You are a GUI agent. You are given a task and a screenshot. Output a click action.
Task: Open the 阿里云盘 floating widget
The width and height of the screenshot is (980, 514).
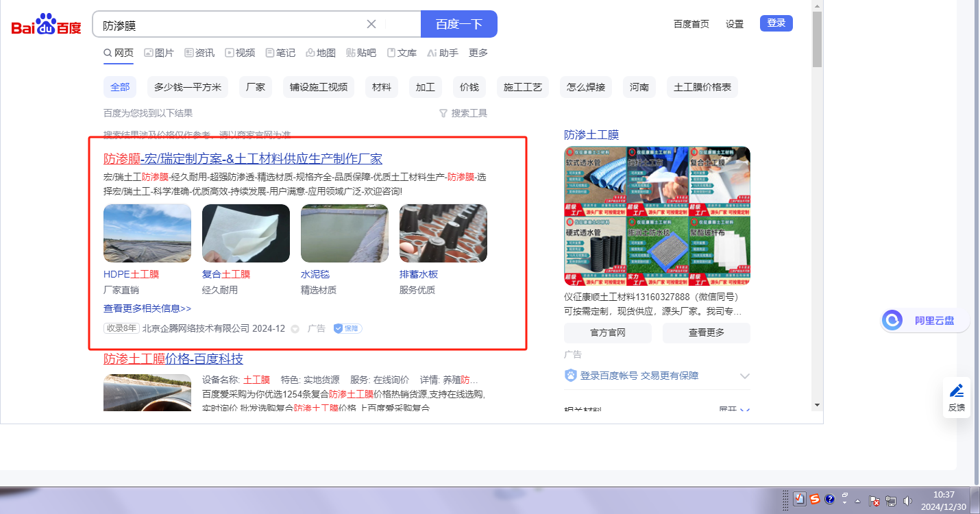[x=925, y=320]
